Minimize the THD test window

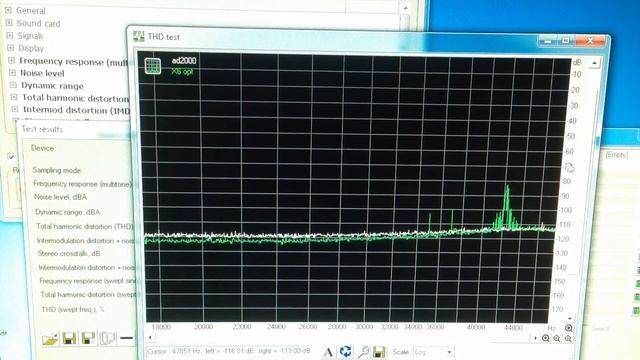[x=548, y=40]
